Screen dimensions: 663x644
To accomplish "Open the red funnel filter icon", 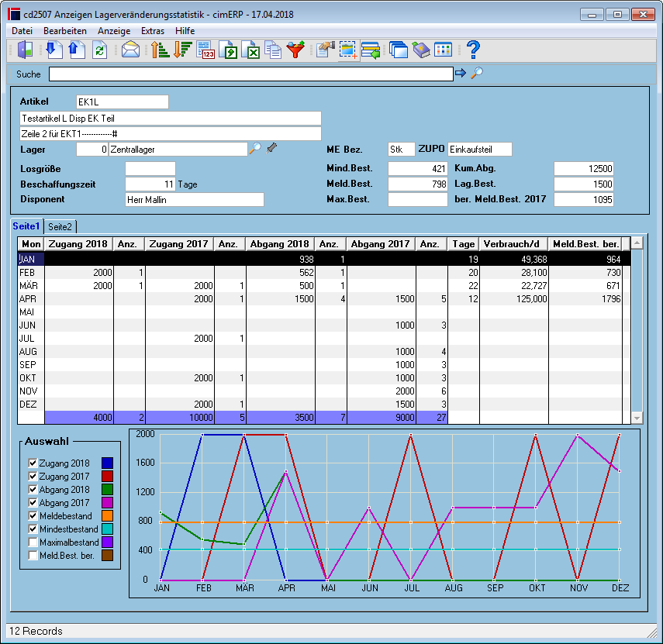I will pyautogui.click(x=296, y=50).
